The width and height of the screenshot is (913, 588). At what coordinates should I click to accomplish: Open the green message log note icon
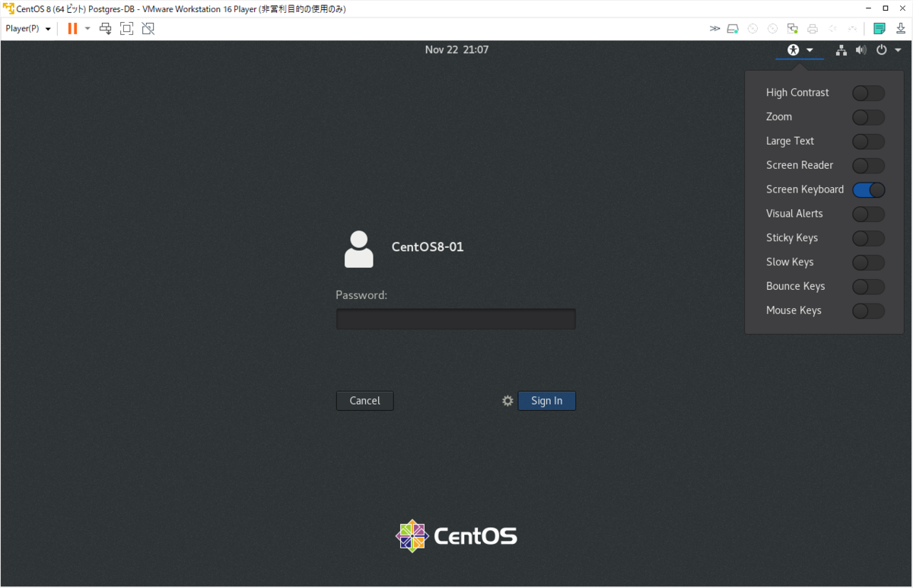coord(880,29)
